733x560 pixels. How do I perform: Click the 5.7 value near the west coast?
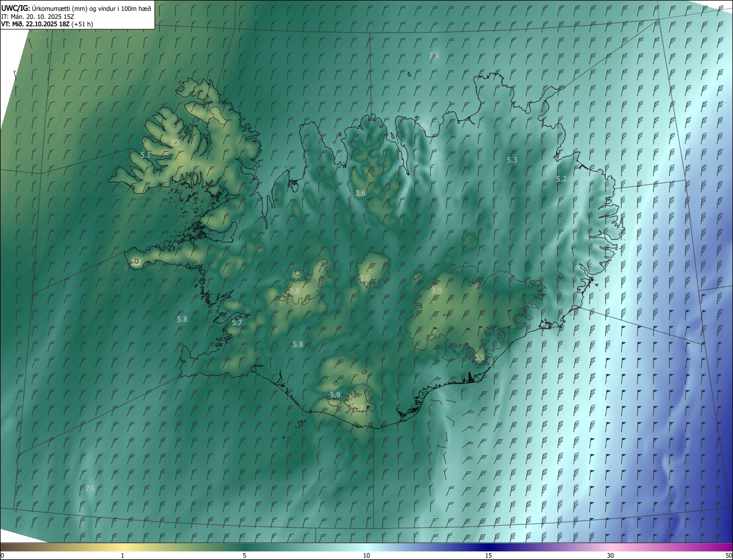[x=237, y=323]
